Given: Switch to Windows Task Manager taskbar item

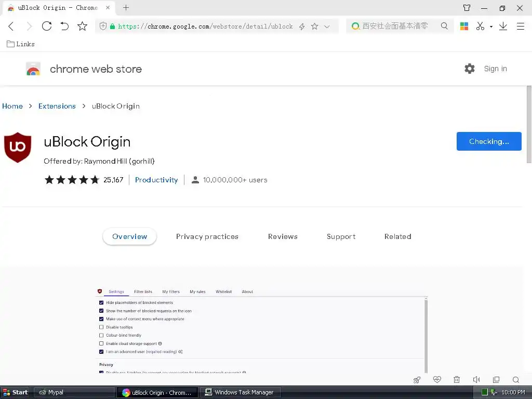Looking at the screenshot, I should (x=240, y=392).
